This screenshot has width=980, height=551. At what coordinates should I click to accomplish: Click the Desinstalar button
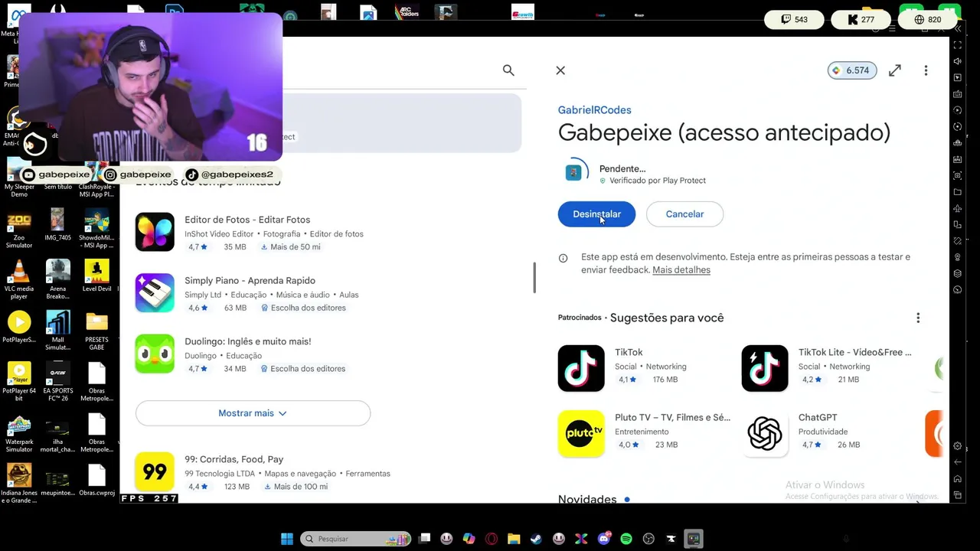pyautogui.click(x=596, y=214)
